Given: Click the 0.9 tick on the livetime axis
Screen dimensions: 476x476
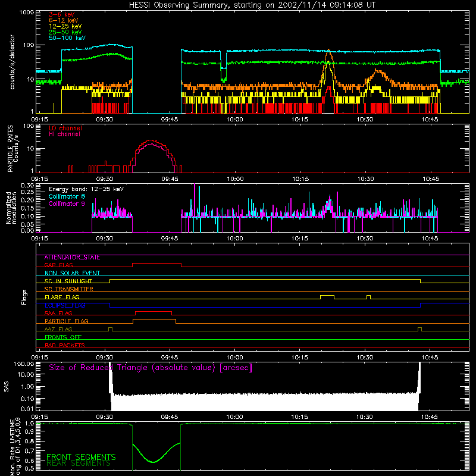Looking at the screenshot, I should click(x=29, y=432).
